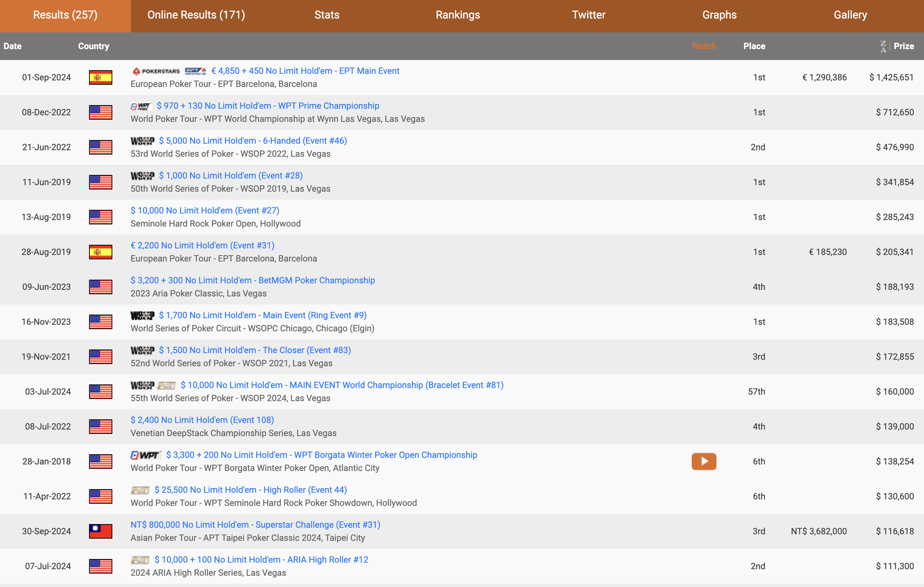924x587 pixels.
Task: Click WPT Prime logo next to Prime Championship
Action: [141, 106]
